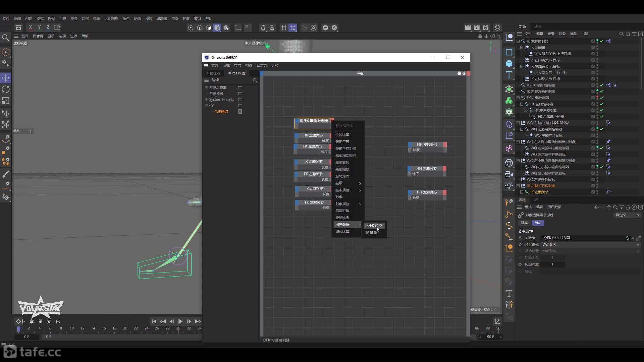The height and width of the screenshot is (362, 644).
Task: Toggle Y axis lock icon
Action: click(x=39, y=27)
